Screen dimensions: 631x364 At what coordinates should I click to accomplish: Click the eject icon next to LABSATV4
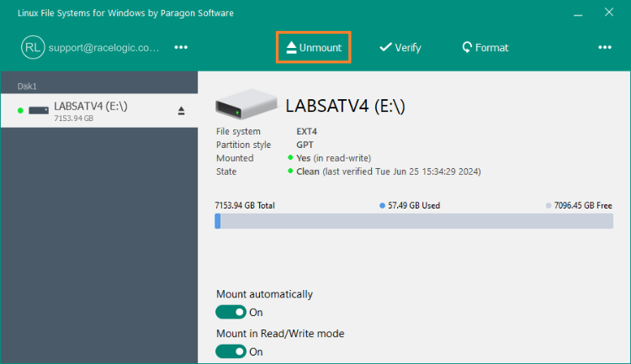click(x=181, y=111)
